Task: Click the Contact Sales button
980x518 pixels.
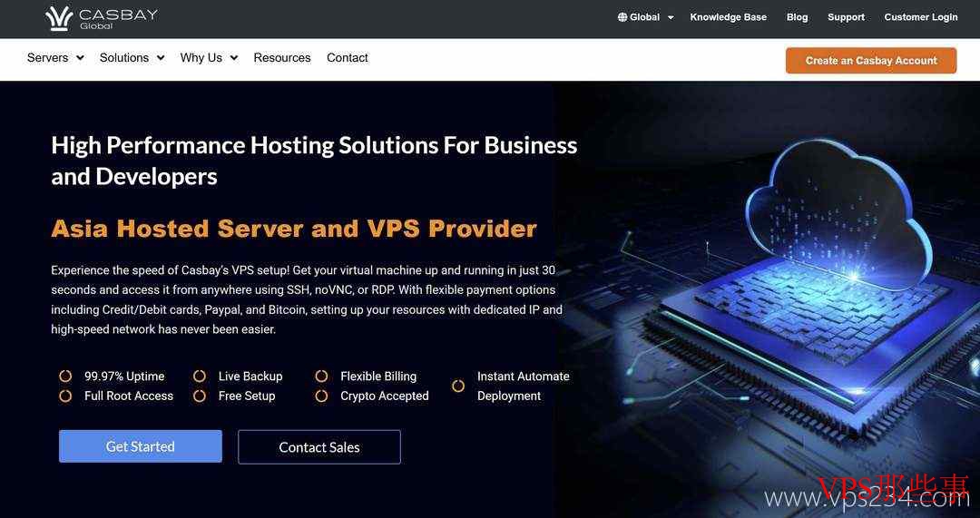Action: [319, 446]
